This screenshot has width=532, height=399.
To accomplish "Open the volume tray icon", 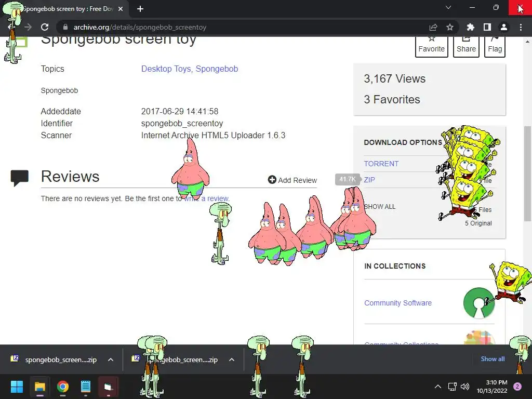I will (x=465, y=387).
